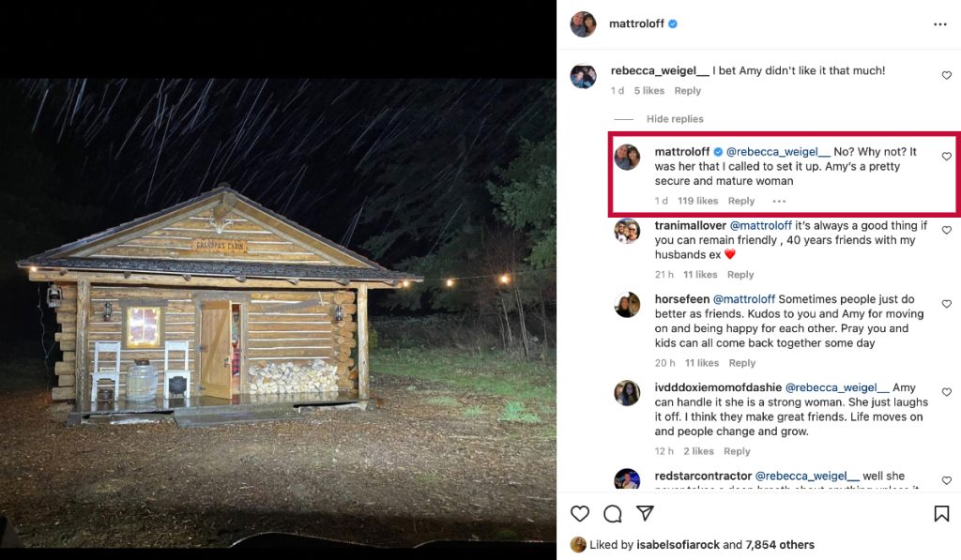Like rebecca_weigel__'s comment
Viewport: 961px width, 560px height.
946,75
